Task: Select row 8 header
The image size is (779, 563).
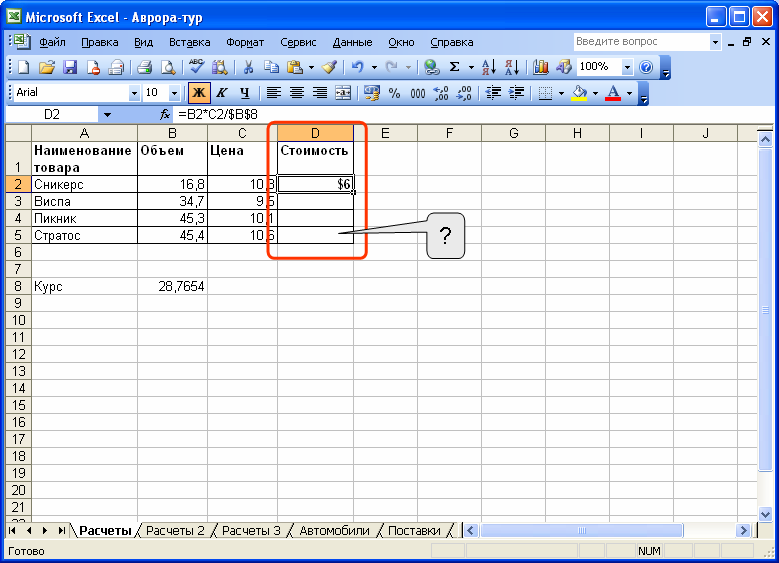Action: pos(18,286)
